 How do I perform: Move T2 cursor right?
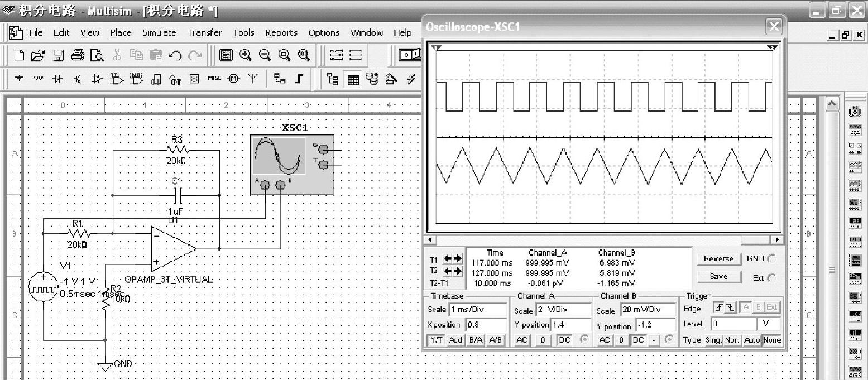[x=458, y=271]
